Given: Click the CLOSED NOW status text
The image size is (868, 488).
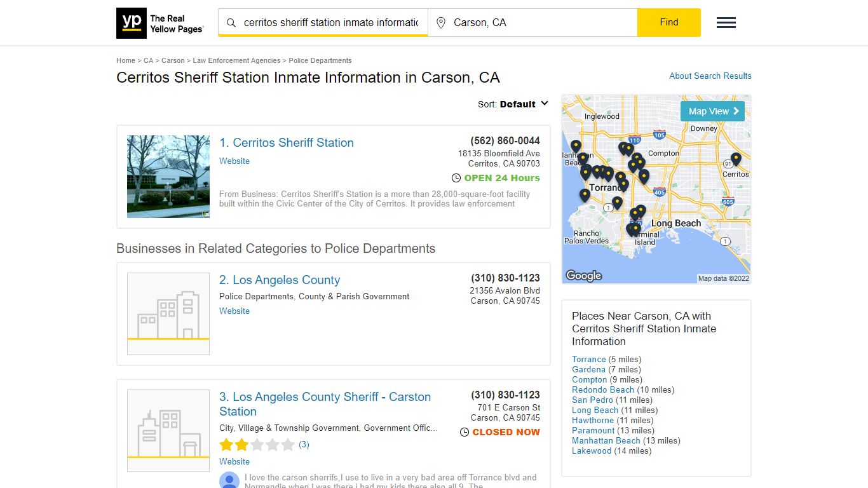Looking at the screenshot, I should pos(506,432).
